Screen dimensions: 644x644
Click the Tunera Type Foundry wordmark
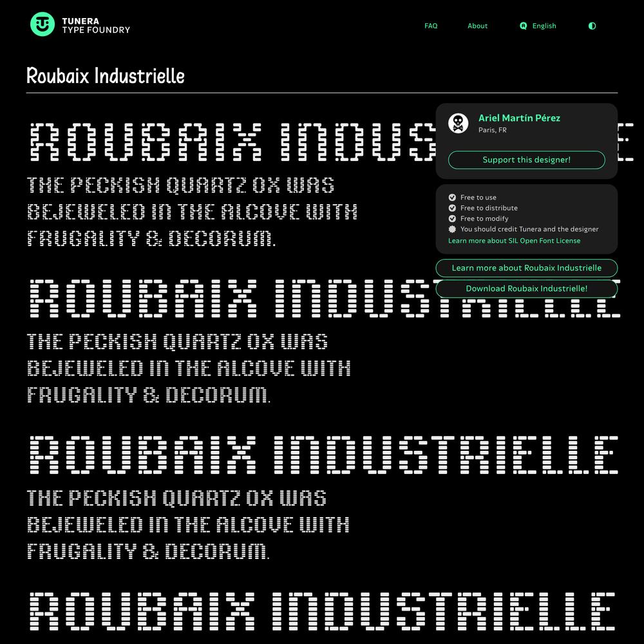tap(96, 26)
